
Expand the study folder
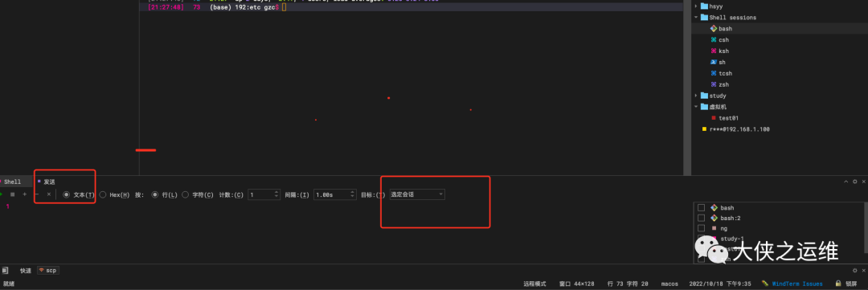(696, 96)
